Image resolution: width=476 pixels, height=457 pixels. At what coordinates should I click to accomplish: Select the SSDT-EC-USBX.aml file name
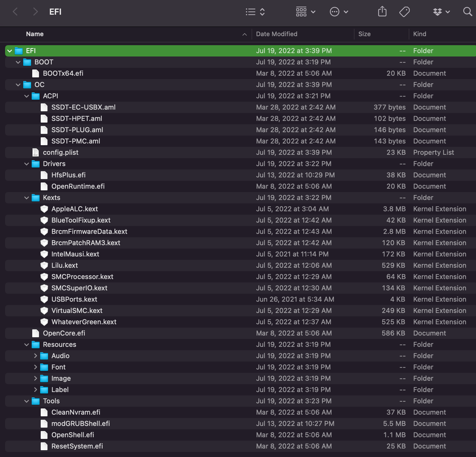83,107
